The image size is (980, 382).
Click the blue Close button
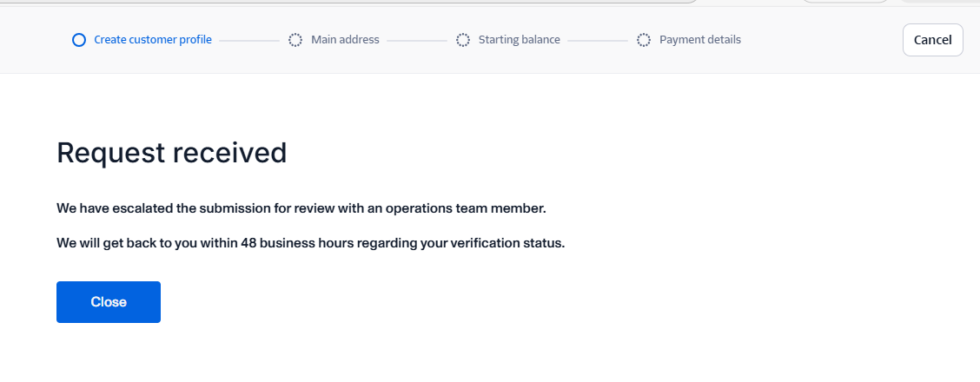[109, 302]
